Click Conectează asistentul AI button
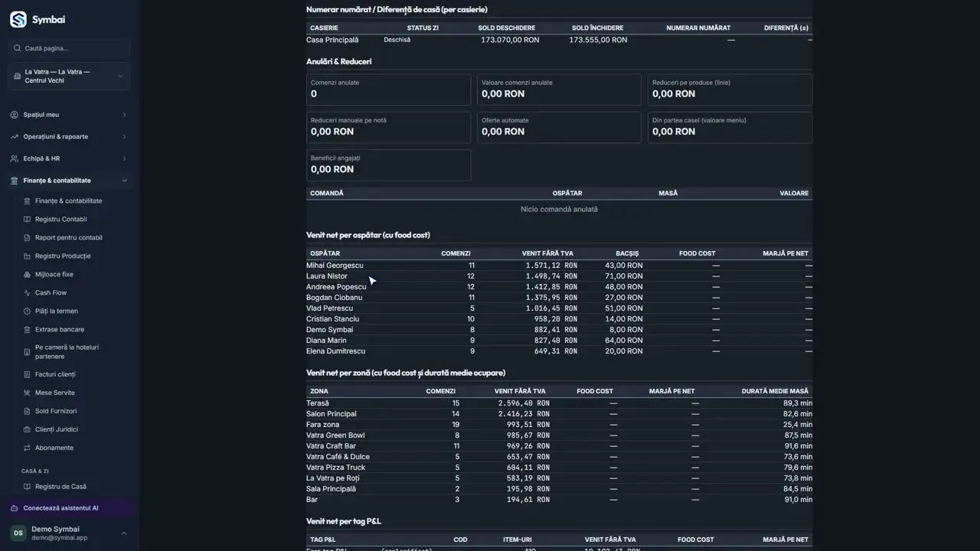 coord(69,508)
